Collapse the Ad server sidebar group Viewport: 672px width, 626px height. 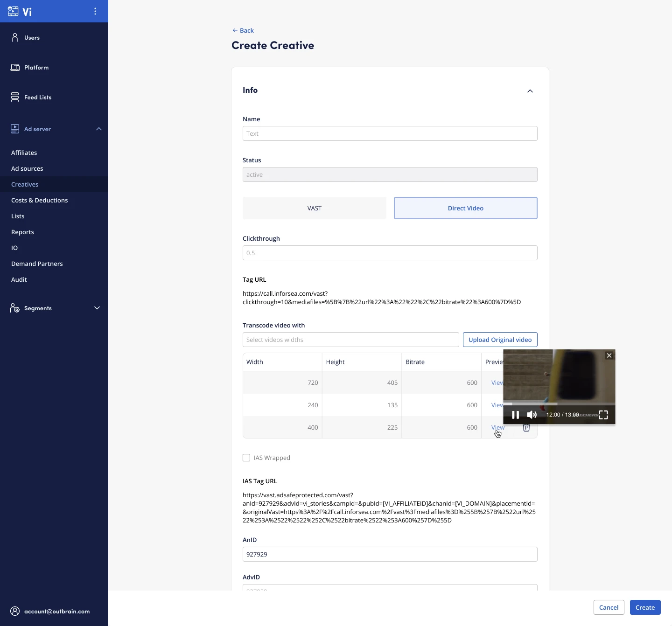[x=99, y=129]
